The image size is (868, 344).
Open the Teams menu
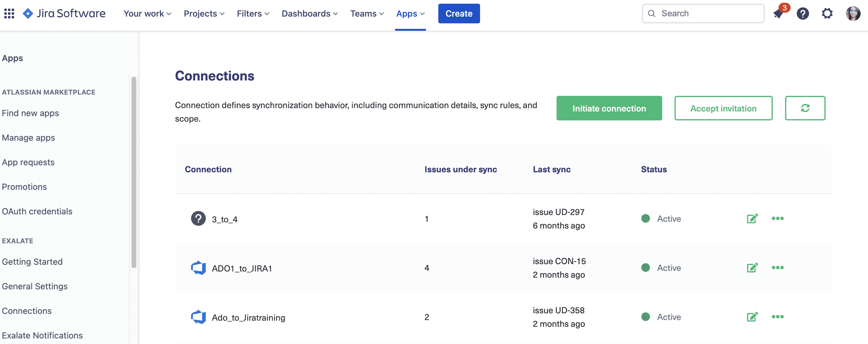click(367, 14)
